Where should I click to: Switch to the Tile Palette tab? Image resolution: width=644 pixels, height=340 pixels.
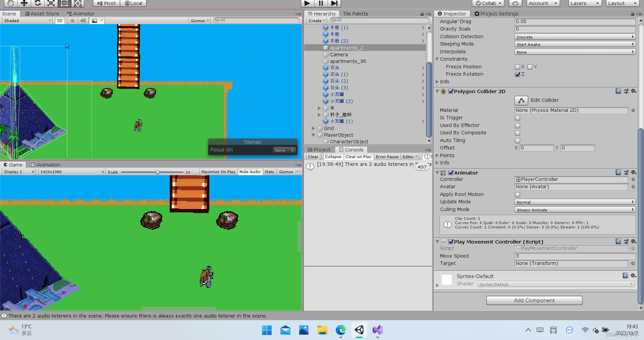tap(355, 13)
